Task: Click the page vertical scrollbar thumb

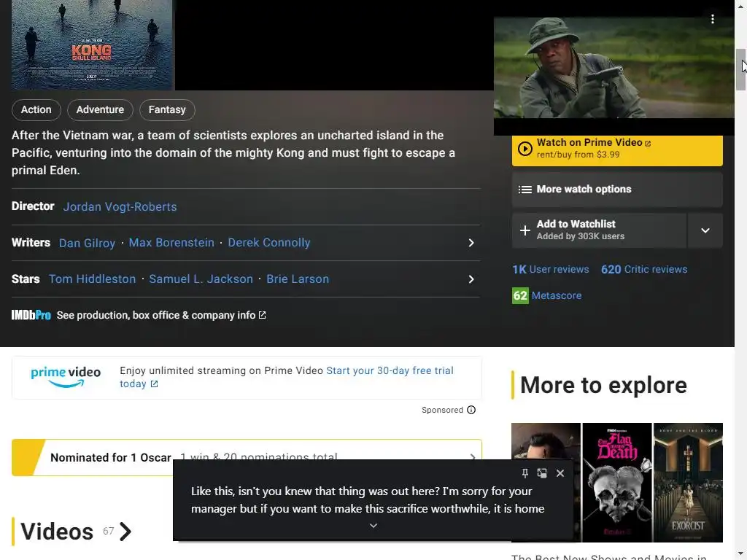Action: point(741,69)
